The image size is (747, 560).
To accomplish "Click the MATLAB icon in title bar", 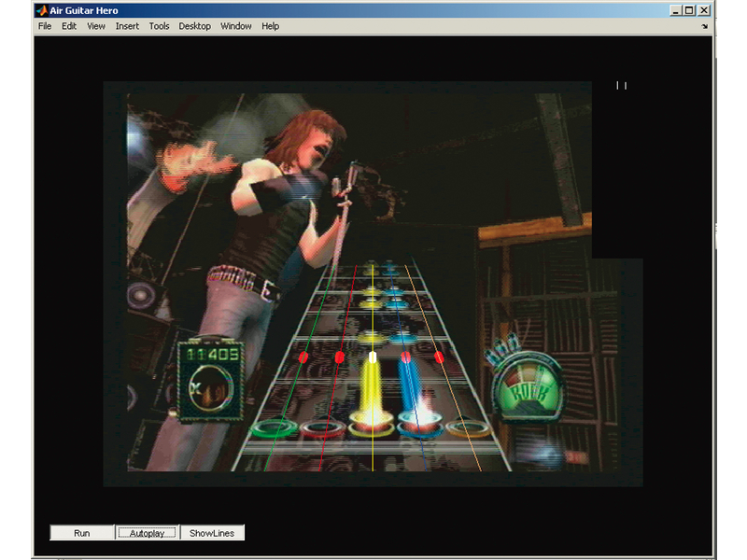I will tap(42, 10).
